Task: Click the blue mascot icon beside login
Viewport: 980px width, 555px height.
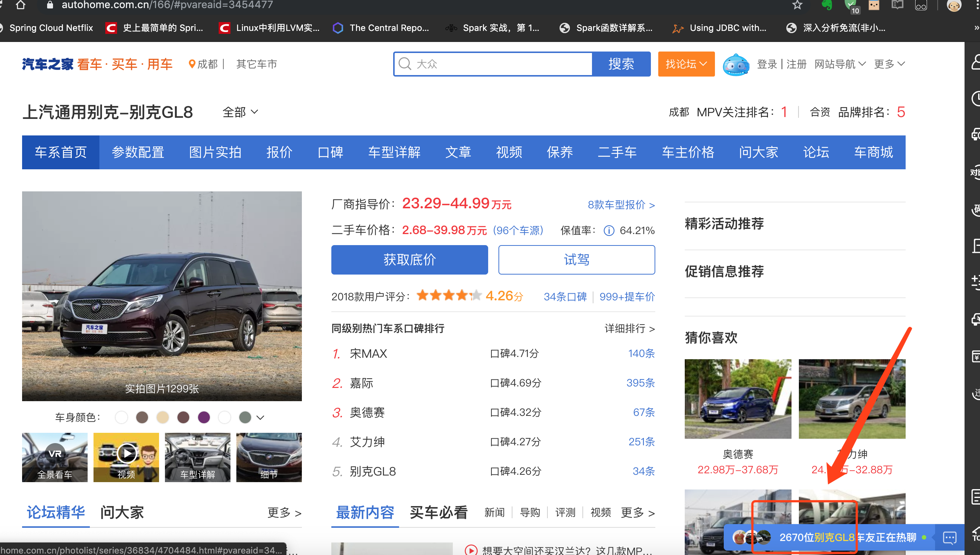Action: point(736,65)
